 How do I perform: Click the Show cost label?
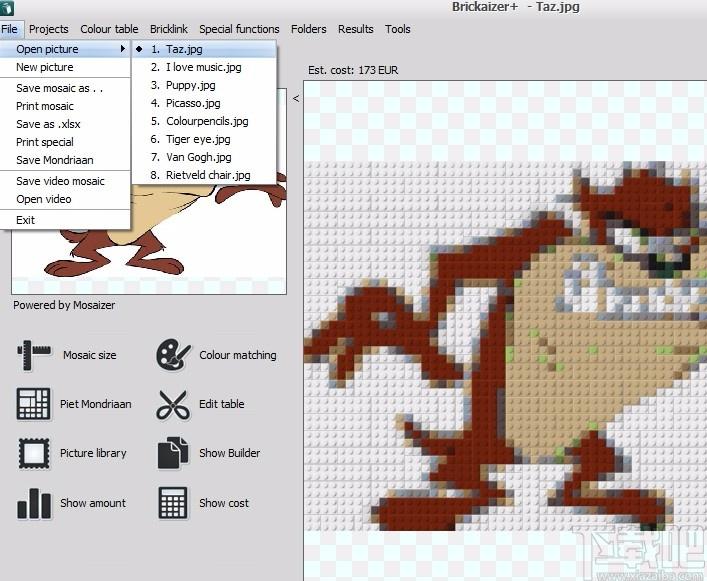(224, 503)
